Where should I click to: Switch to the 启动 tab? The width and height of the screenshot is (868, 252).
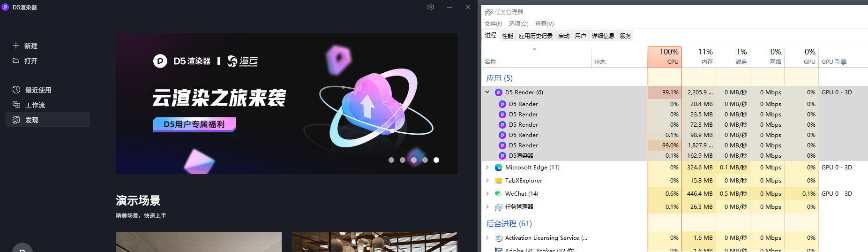pos(564,36)
